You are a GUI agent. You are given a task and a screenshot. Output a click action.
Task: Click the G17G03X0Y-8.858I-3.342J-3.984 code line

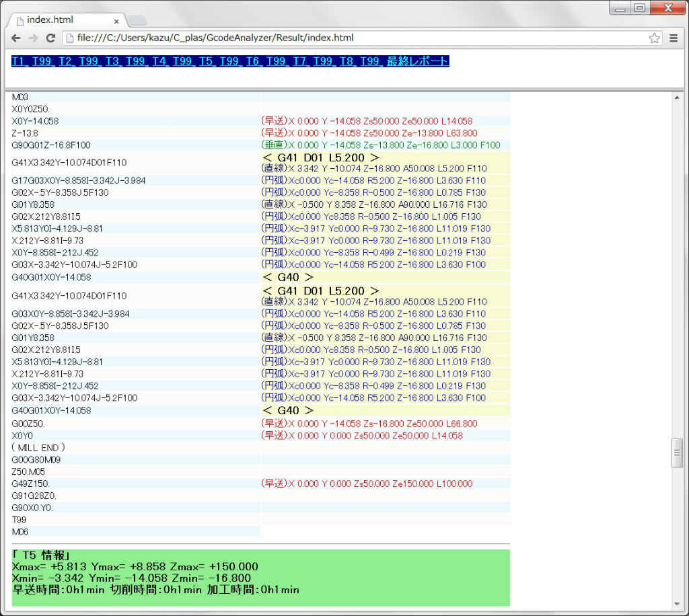(79, 180)
